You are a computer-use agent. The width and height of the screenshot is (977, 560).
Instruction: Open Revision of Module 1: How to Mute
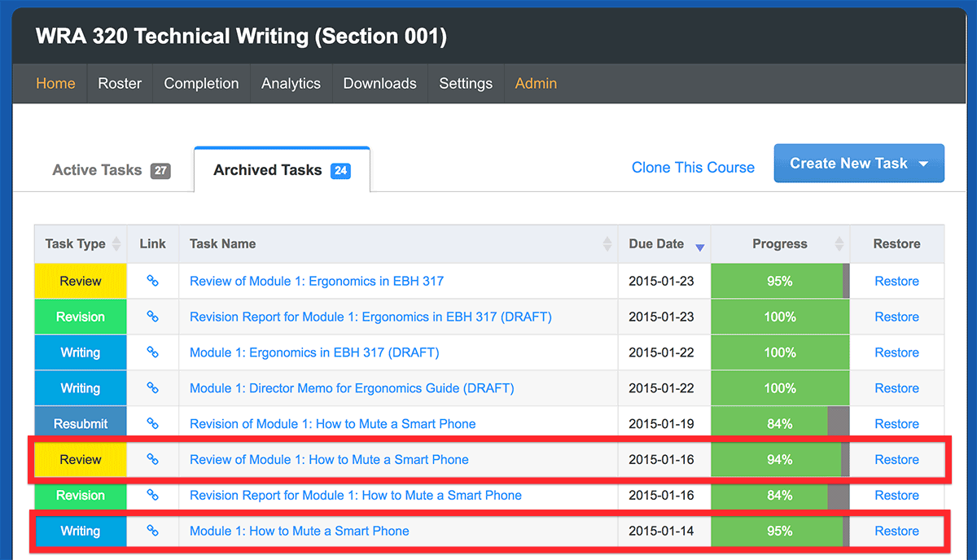coord(332,424)
